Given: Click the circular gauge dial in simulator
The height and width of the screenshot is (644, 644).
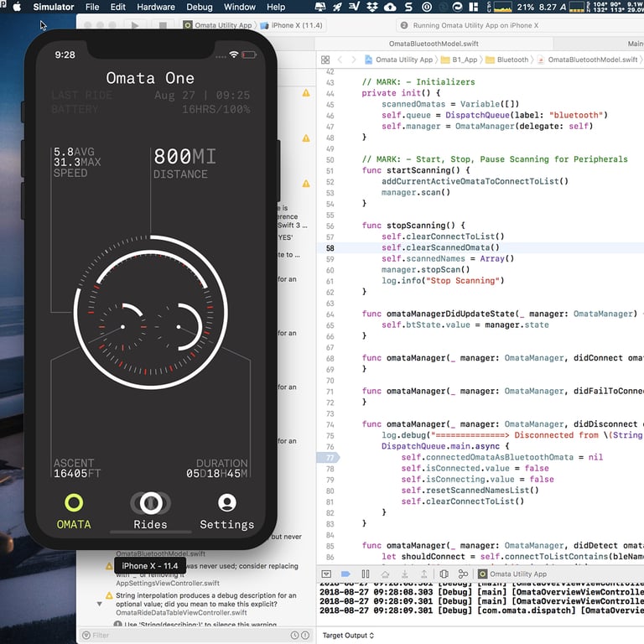Looking at the screenshot, I should click(150, 312).
